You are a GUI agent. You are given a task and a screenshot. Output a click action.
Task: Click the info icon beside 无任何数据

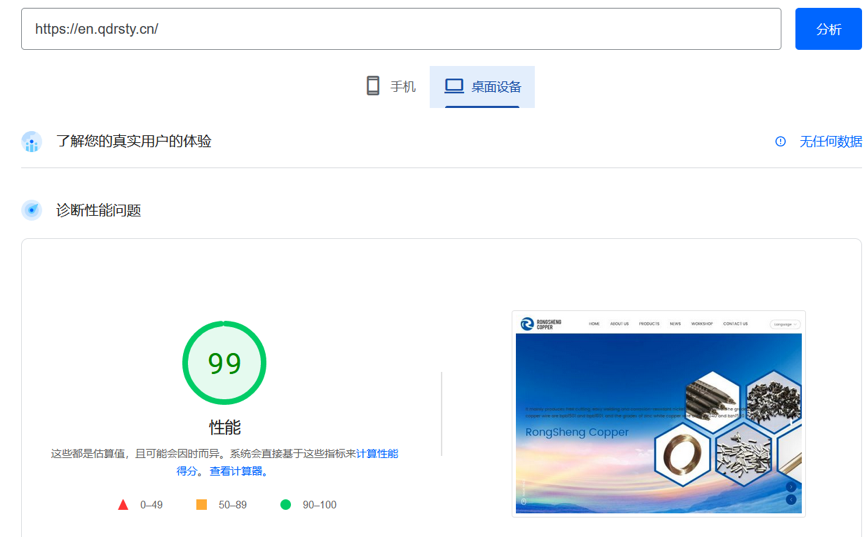[781, 142]
